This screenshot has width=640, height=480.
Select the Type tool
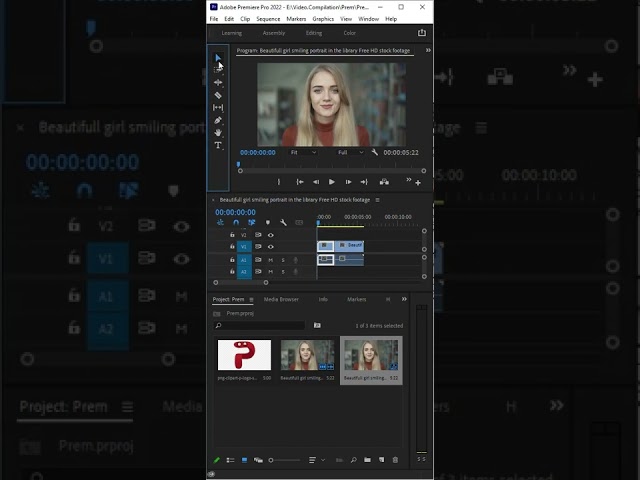click(x=218, y=145)
